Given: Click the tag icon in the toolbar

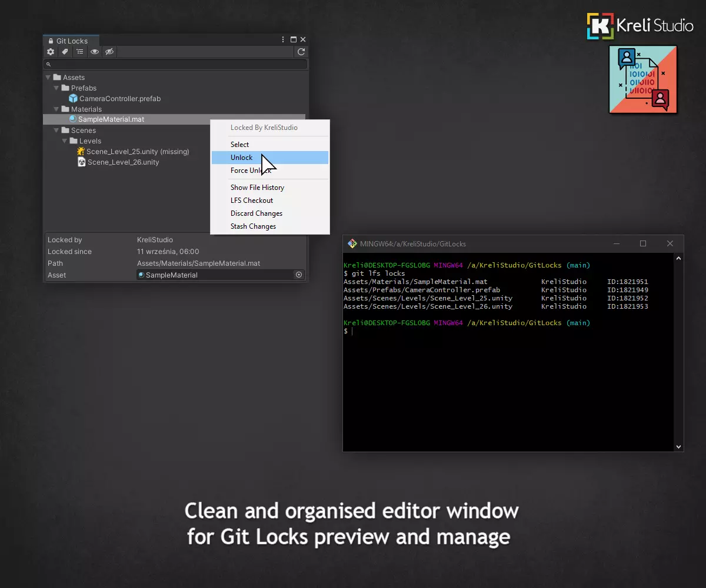Looking at the screenshot, I should pos(65,52).
